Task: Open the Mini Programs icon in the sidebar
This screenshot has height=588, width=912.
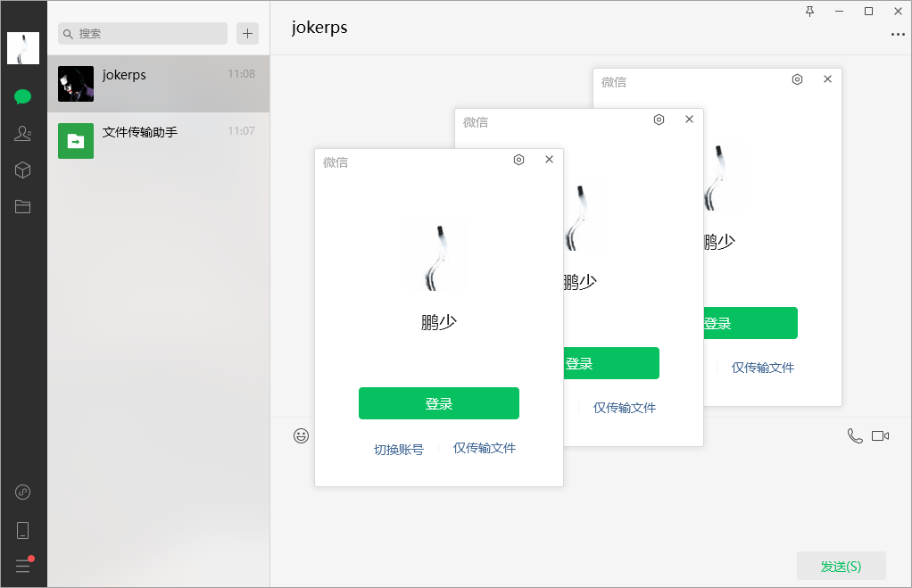Action: click(22, 492)
